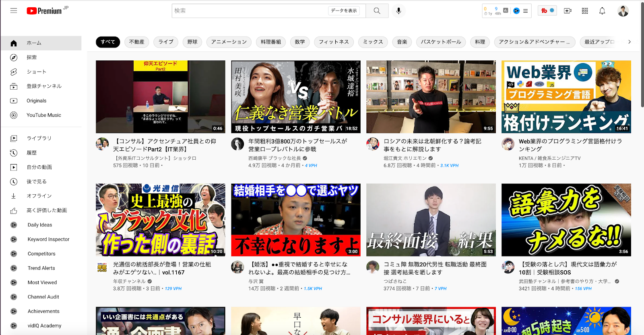This screenshot has width=644, height=335.
Task: Select the ライブ filter chip
Action: pos(166,42)
